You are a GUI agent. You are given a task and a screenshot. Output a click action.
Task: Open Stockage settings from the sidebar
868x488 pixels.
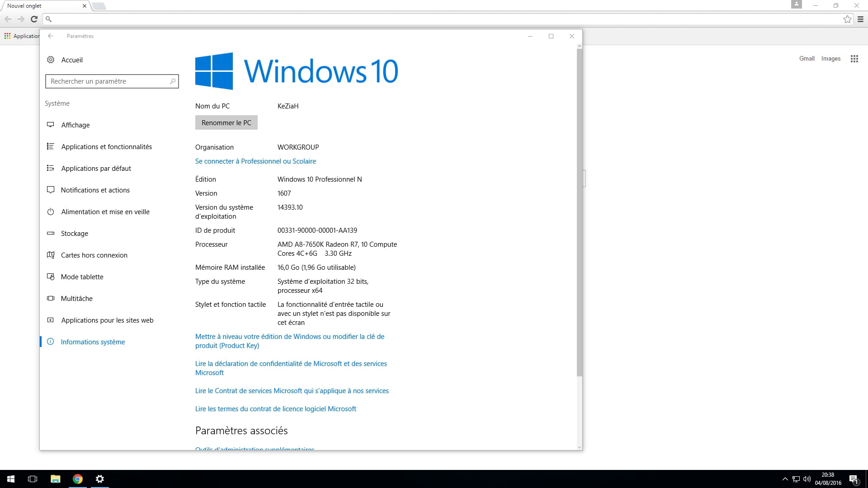pyautogui.click(x=74, y=234)
